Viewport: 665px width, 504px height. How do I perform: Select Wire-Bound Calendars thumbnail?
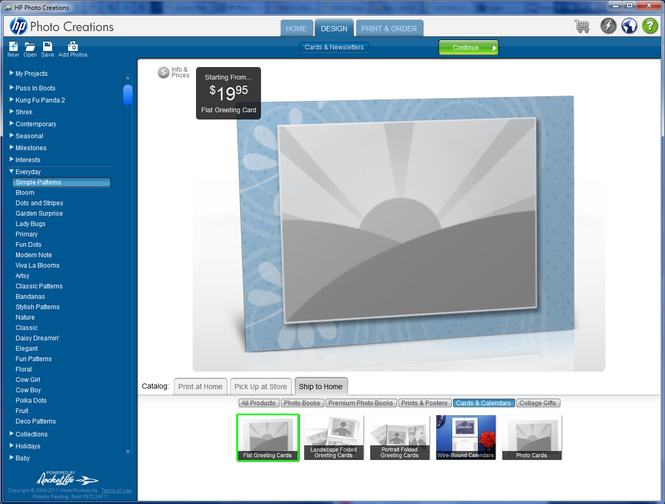466,437
